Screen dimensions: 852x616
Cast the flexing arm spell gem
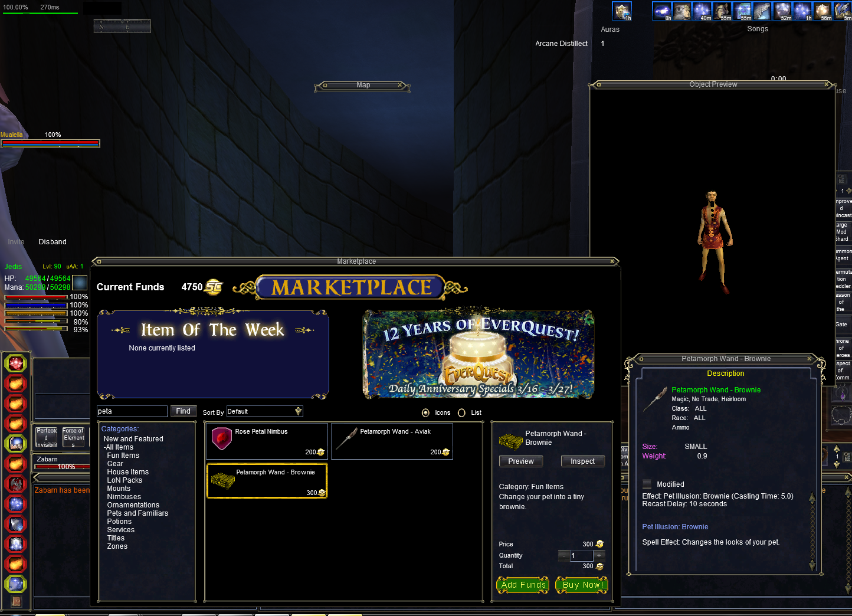click(16, 444)
